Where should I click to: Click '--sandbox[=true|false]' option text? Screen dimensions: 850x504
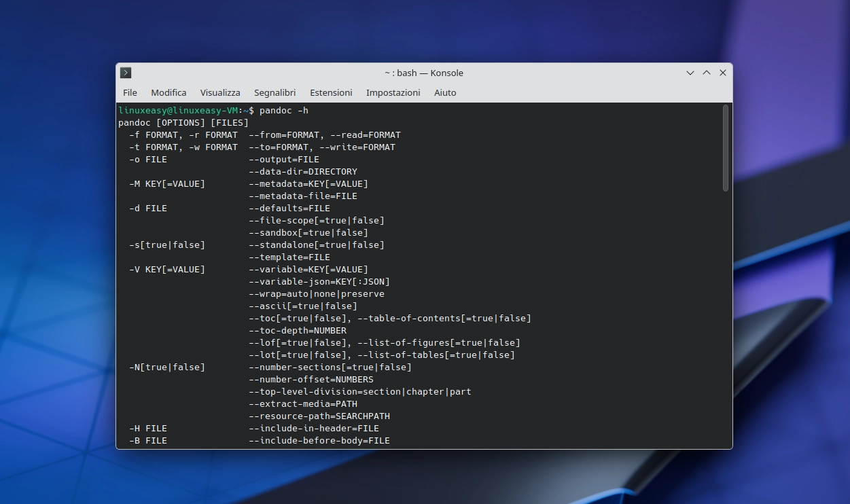point(308,232)
